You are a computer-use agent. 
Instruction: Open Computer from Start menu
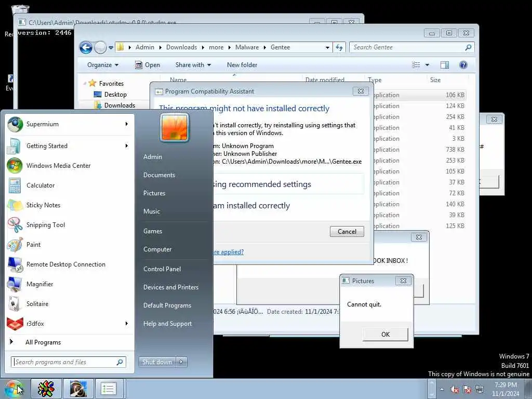(x=157, y=249)
